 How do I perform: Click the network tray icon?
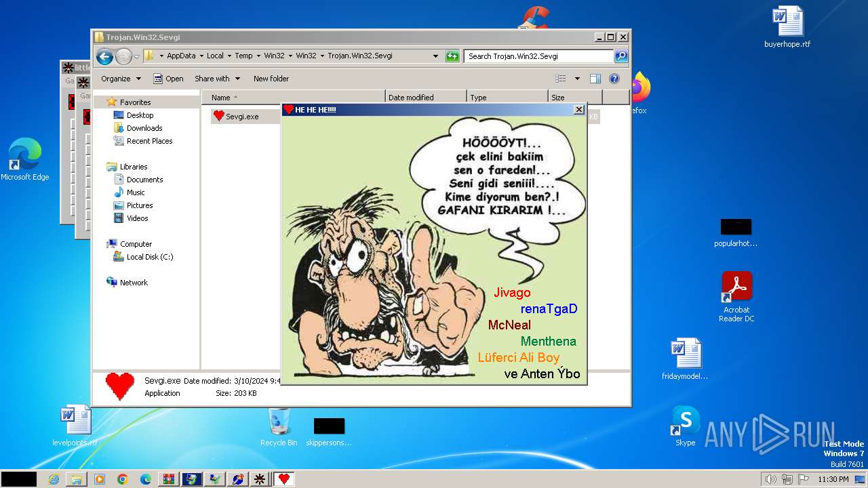click(x=787, y=479)
